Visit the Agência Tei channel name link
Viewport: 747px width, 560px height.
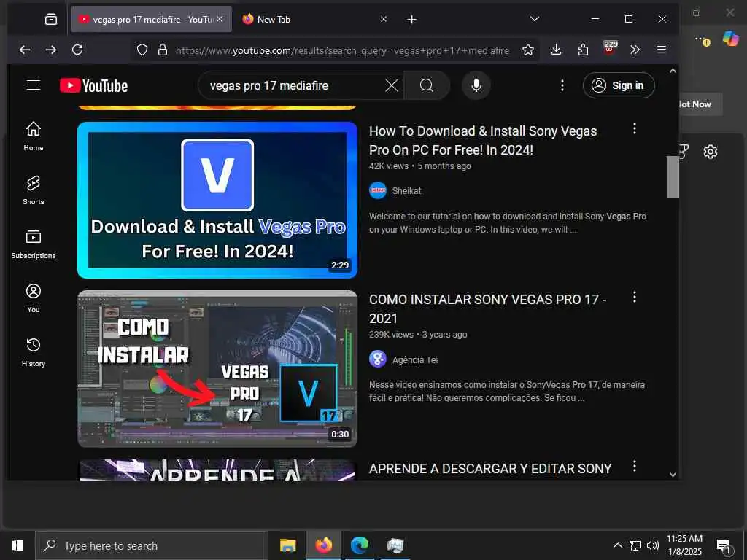pos(415,360)
